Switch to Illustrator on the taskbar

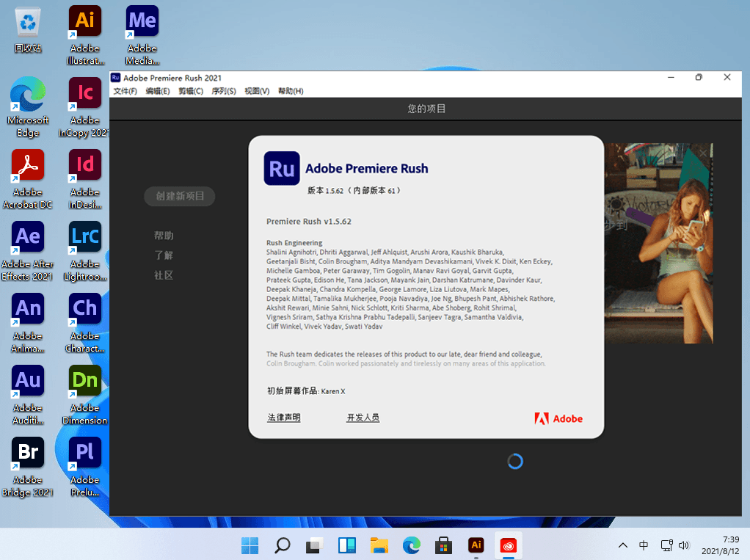tap(476, 545)
